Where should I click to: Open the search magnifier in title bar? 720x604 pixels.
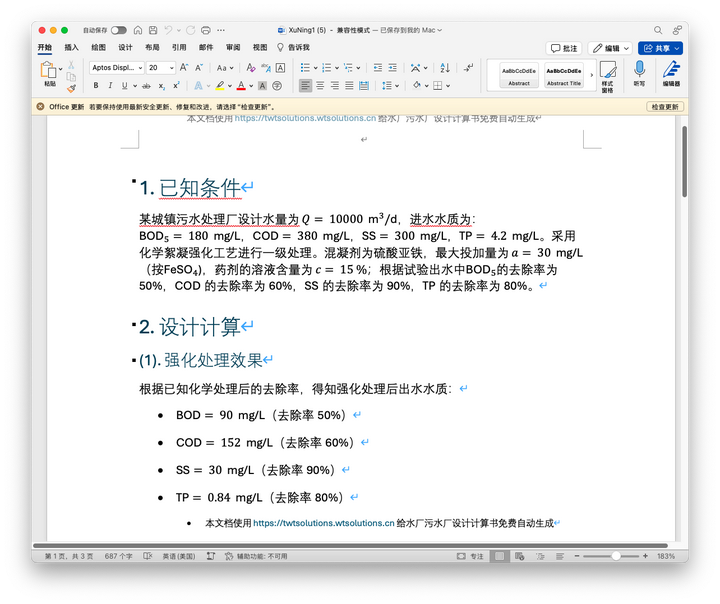coord(658,30)
